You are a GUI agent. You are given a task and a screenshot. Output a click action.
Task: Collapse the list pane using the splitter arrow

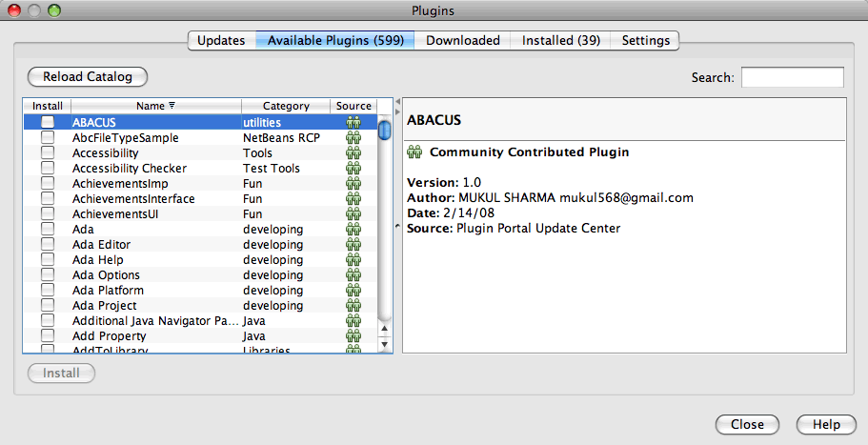click(397, 100)
